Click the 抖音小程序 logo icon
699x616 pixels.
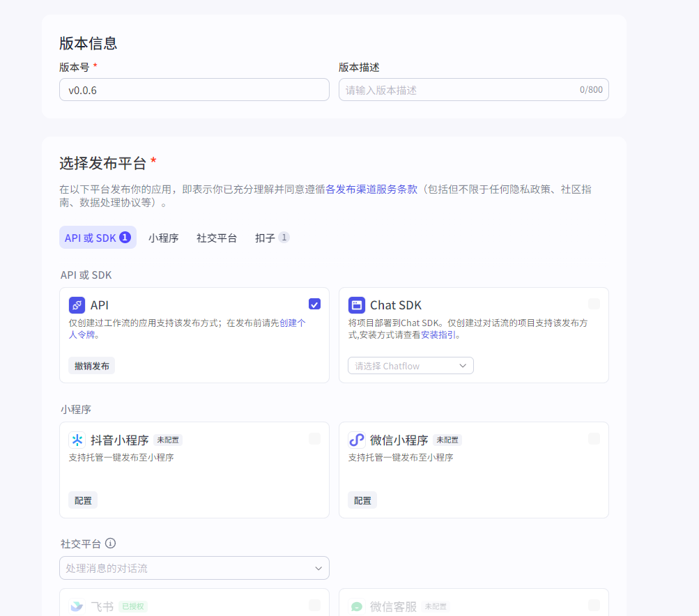pos(77,440)
